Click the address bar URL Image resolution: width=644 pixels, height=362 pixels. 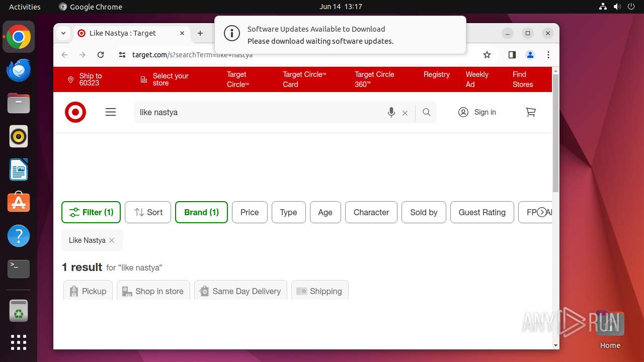tap(193, 55)
